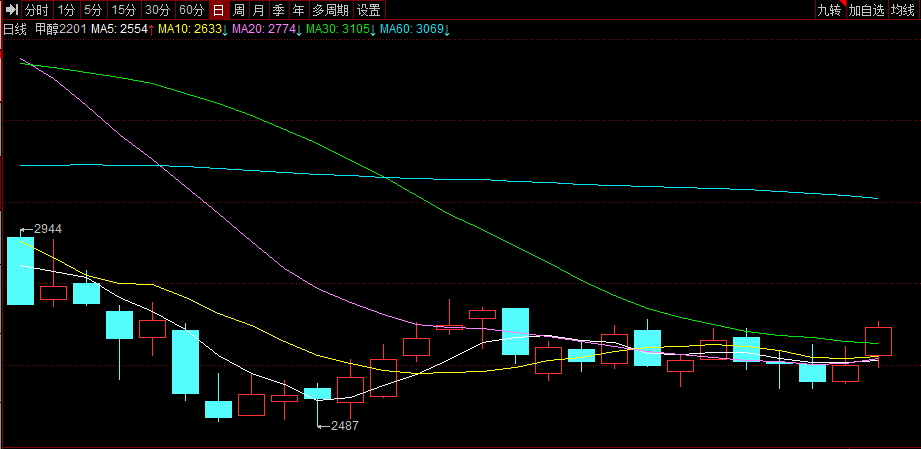The height and width of the screenshot is (449, 921).
Task: Select the 5分 period tab
Action: (x=92, y=9)
